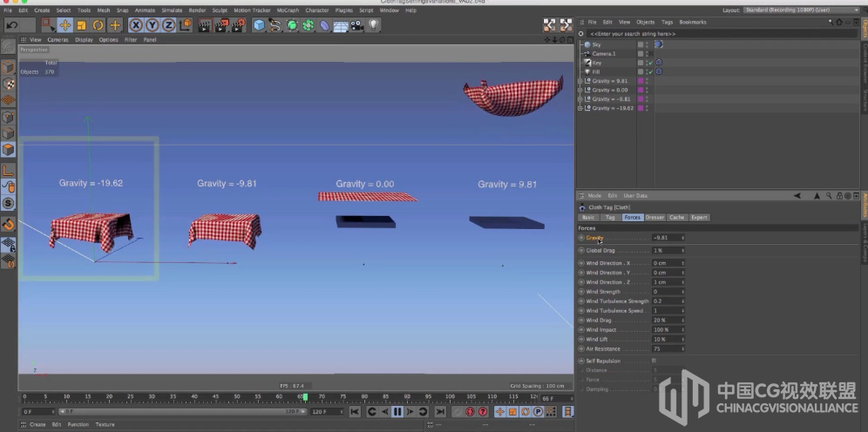This screenshot has height=432, width=868.
Task: Add a Floor environment object
Action: [x=341, y=25]
